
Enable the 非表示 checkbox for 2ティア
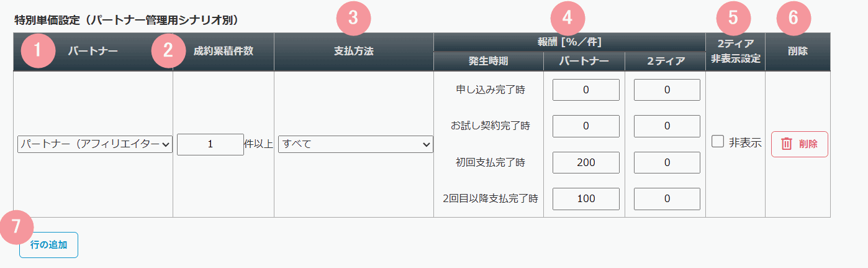pos(718,142)
